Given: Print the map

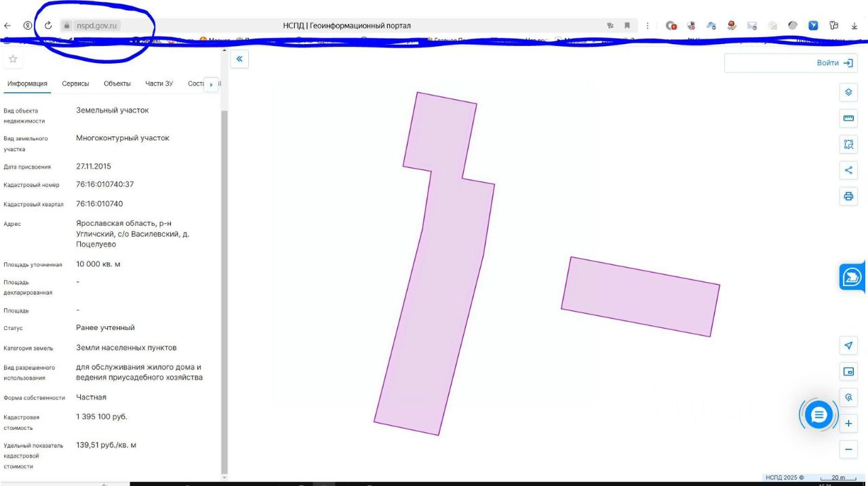Looking at the screenshot, I should pyautogui.click(x=848, y=197).
